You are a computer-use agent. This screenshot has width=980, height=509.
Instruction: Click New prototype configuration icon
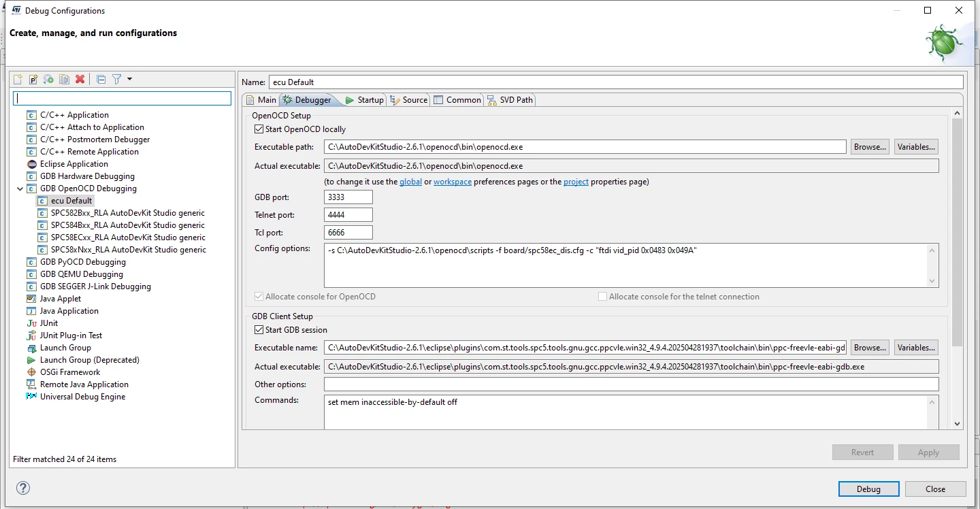point(33,79)
